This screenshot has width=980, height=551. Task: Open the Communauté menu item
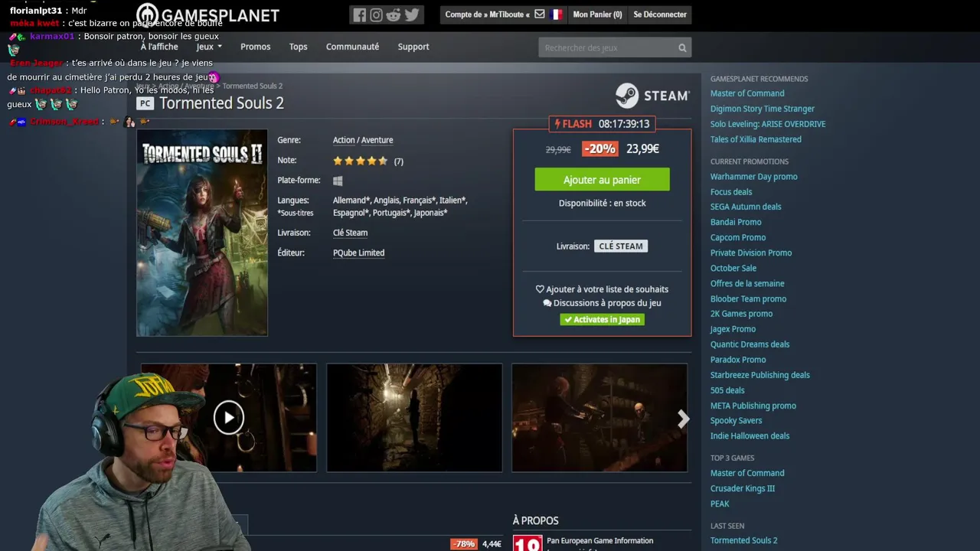(352, 47)
